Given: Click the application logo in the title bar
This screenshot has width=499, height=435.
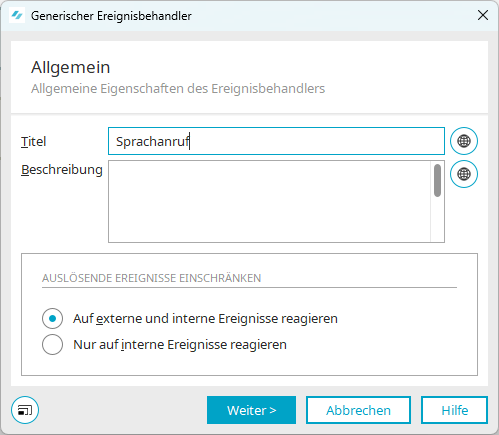Looking at the screenshot, I should coord(17,15).
